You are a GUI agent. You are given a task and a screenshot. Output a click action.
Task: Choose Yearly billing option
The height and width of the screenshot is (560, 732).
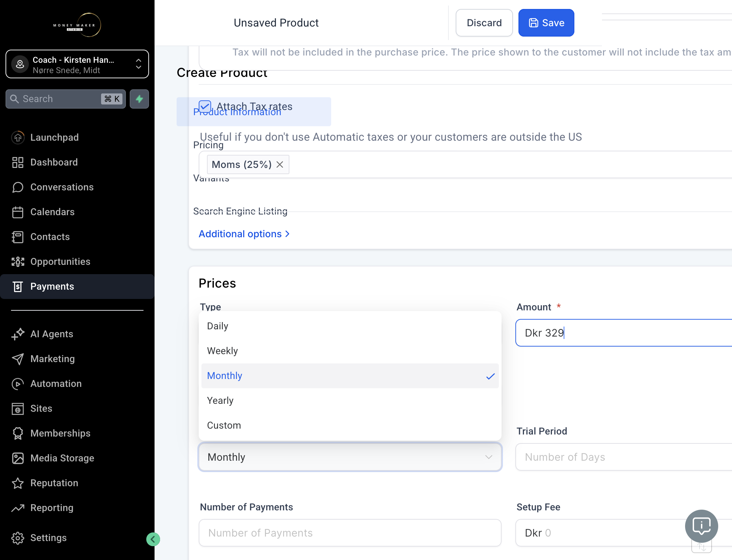point(350,400)
